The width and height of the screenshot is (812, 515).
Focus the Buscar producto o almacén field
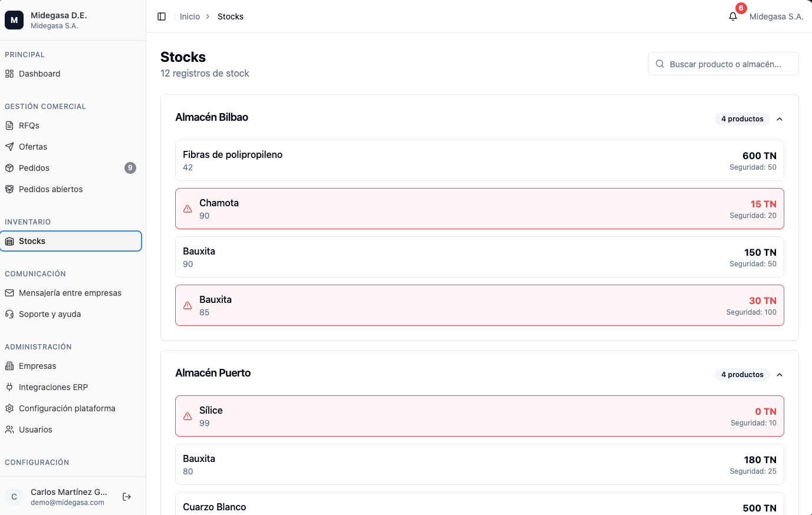(x=724, y=64)
